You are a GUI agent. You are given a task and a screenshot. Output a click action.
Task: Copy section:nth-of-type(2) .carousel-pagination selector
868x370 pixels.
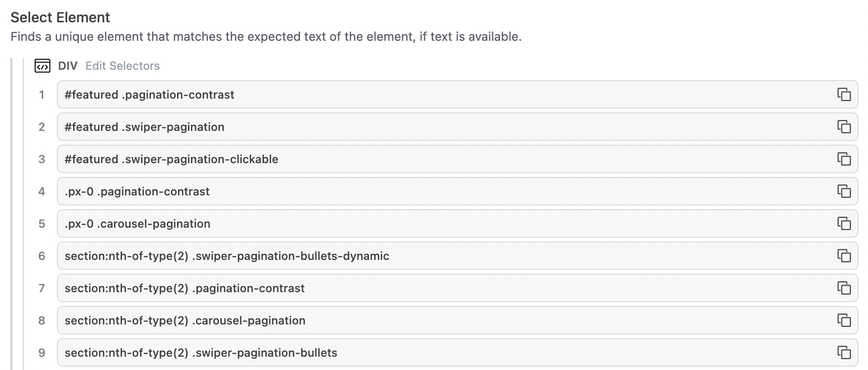coord(844,320)
